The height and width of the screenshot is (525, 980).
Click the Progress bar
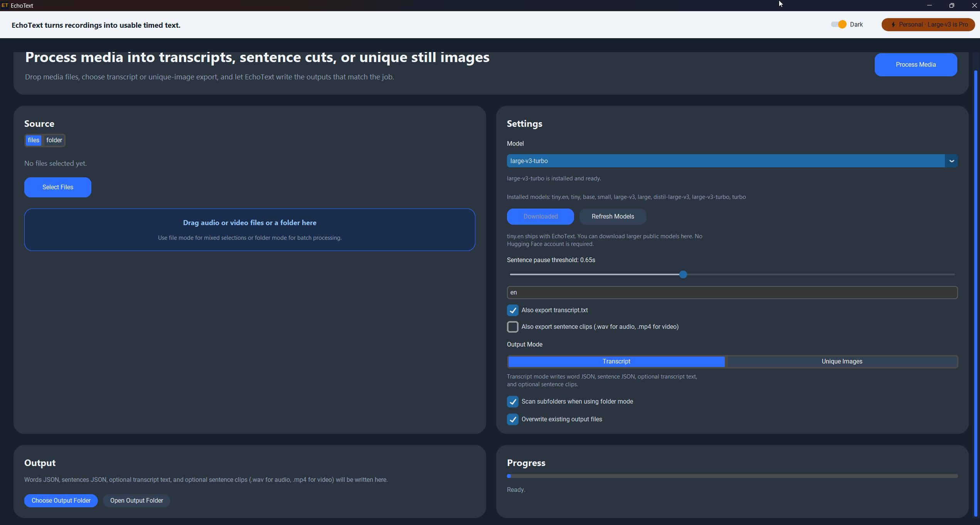pyautogui.click(x=732, y=476)
